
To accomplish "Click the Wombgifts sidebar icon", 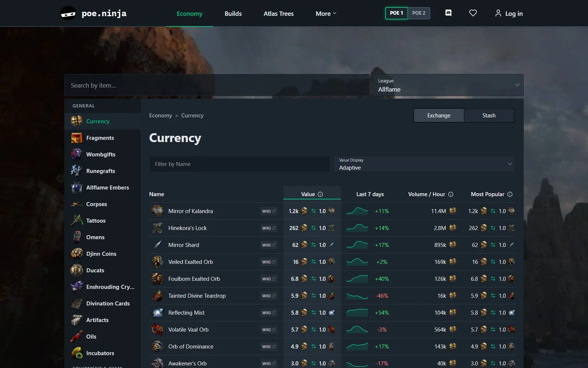I will 76,154.
